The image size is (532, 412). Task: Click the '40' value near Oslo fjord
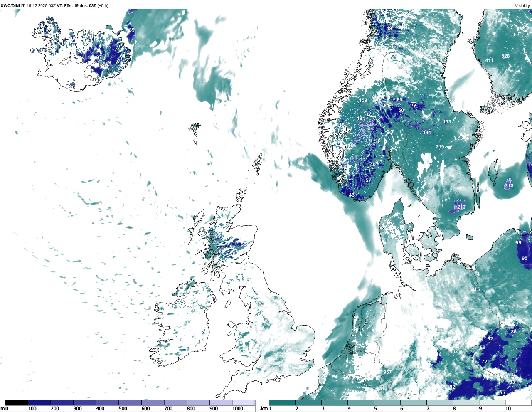[x=373, y=165]
